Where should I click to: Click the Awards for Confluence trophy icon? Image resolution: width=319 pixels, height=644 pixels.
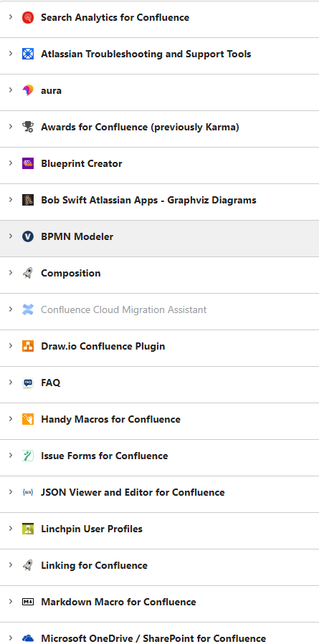pos(27,127)
